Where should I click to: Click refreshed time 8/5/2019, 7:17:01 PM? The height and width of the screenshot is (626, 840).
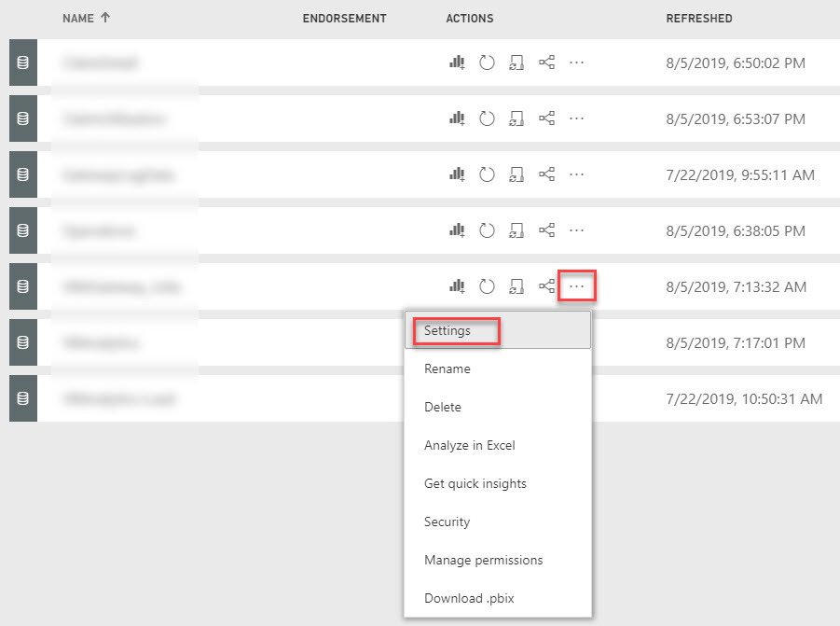tap(736, 343)
